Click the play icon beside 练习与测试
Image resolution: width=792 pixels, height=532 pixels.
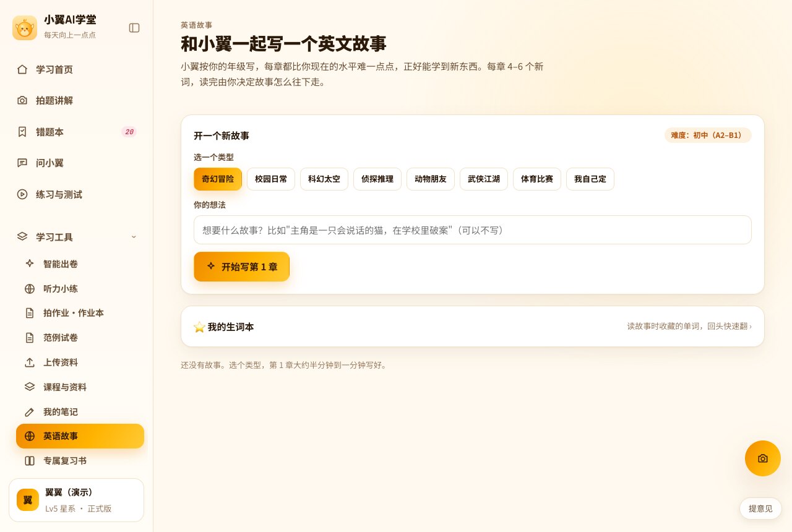click(22, 194)
